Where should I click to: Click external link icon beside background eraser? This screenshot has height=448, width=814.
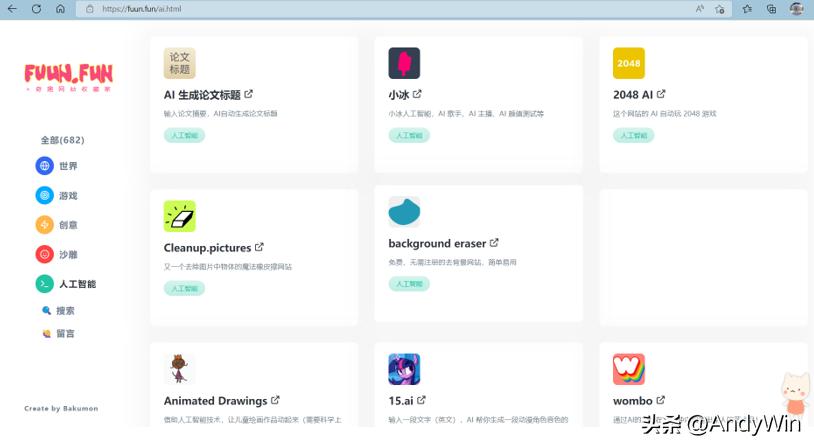494,242
